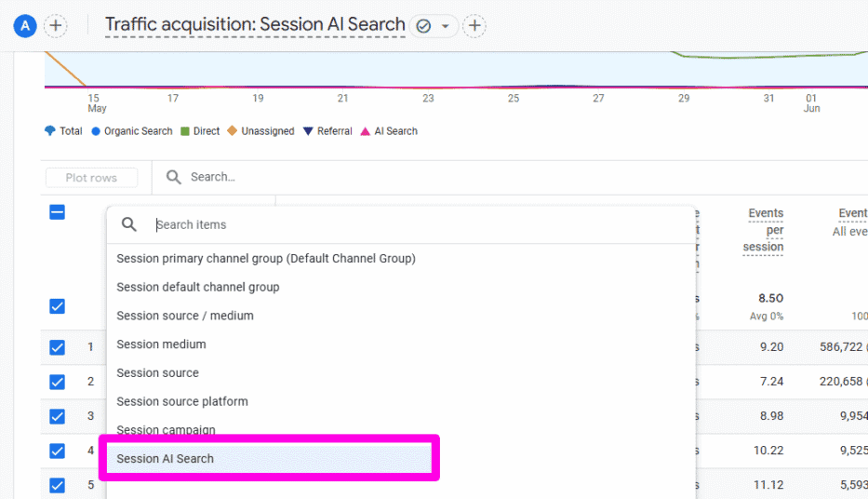Uncheck the row 4 checkbox

57,451
